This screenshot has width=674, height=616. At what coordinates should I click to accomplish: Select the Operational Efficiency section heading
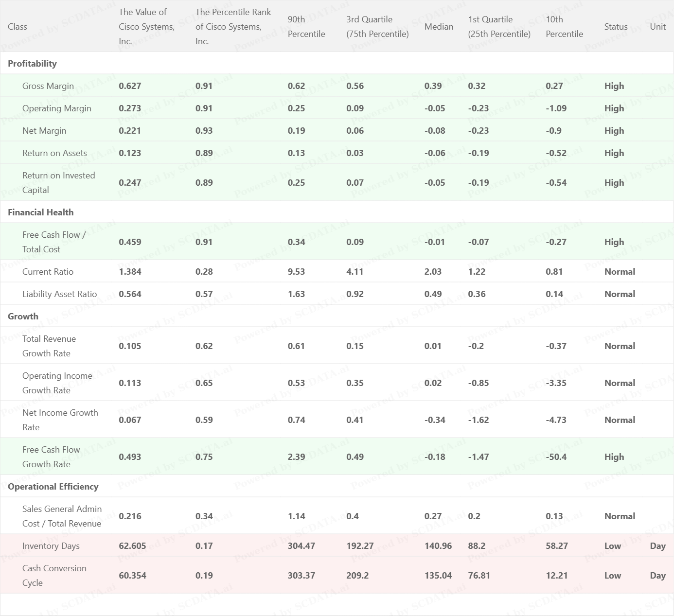tap(53, 487)
